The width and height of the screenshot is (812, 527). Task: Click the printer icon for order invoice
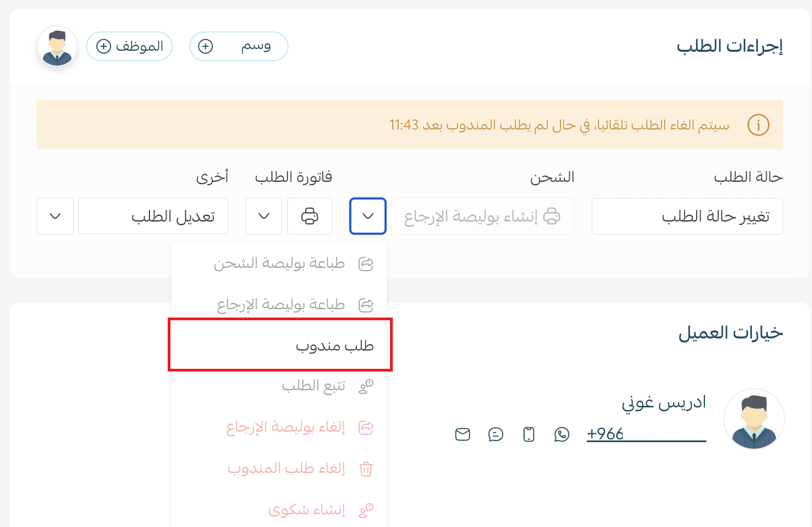pos(309,216)
